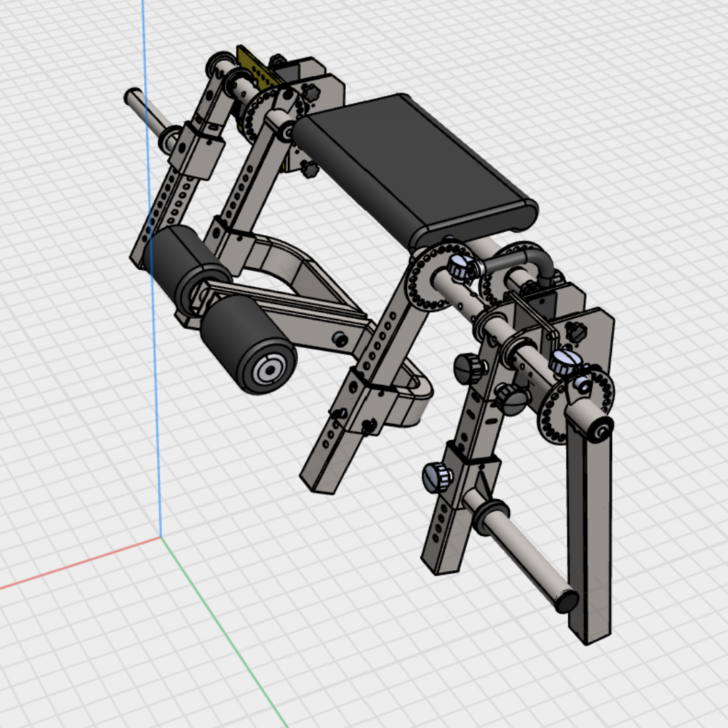728x728 pixels.
Task: Click the black end cap of the lower handle bar
Action: click(x=566, y=601)
